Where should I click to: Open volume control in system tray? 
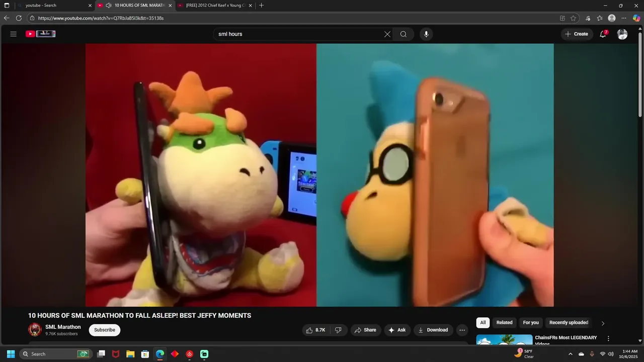click(x=611, y=354)
